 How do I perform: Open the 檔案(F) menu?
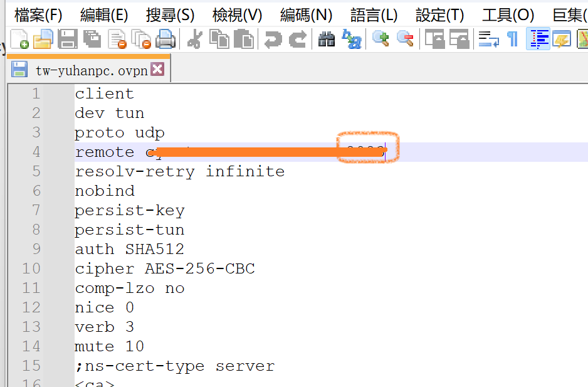(38, 14)
